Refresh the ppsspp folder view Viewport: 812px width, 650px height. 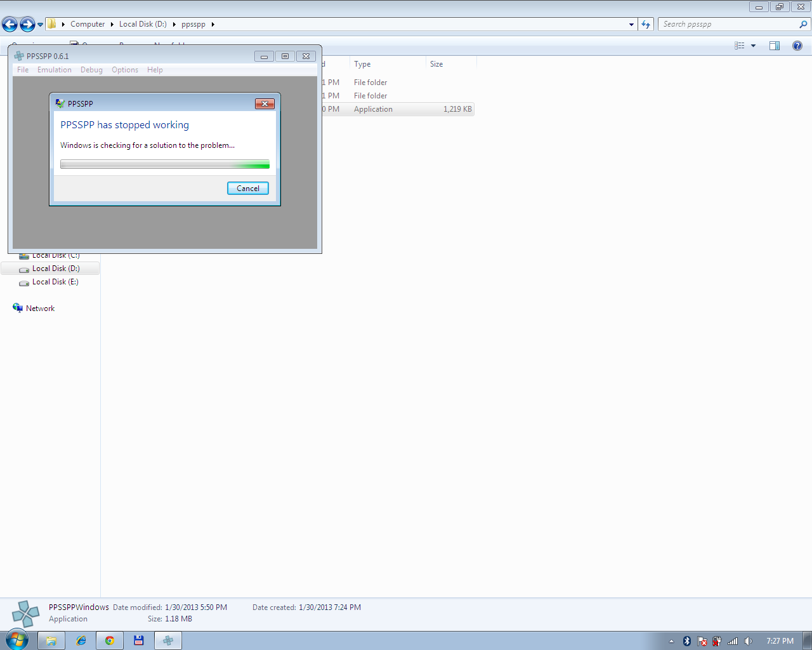pyautogui.click(x=646, y=24)
